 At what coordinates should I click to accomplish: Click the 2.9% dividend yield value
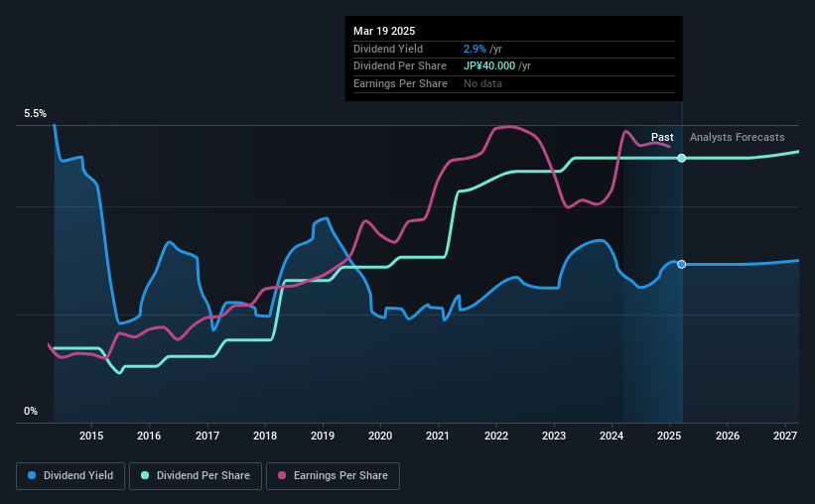point(475,49)
